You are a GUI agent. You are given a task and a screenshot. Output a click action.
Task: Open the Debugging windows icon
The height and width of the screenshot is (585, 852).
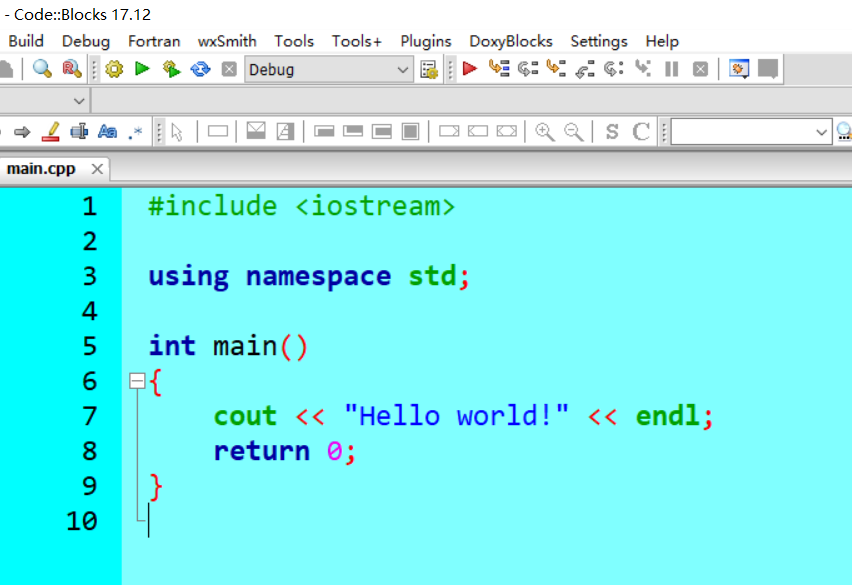coord(739,69)
